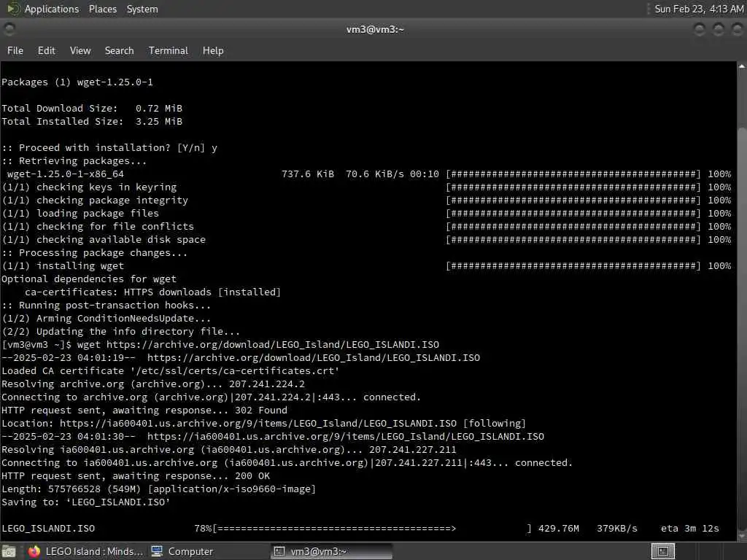
Task: Click the workspace switcher in bottom panel
Action: coord(662,551)
